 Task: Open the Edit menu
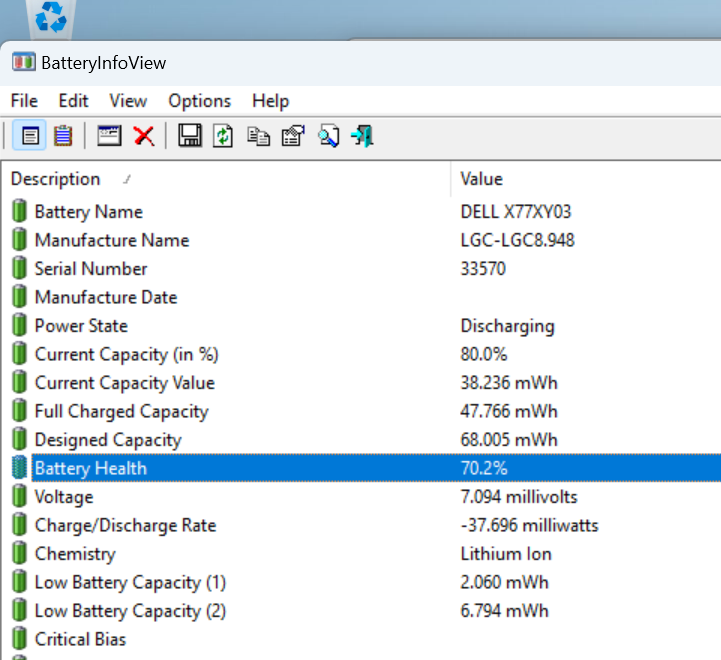pos(74,101)
